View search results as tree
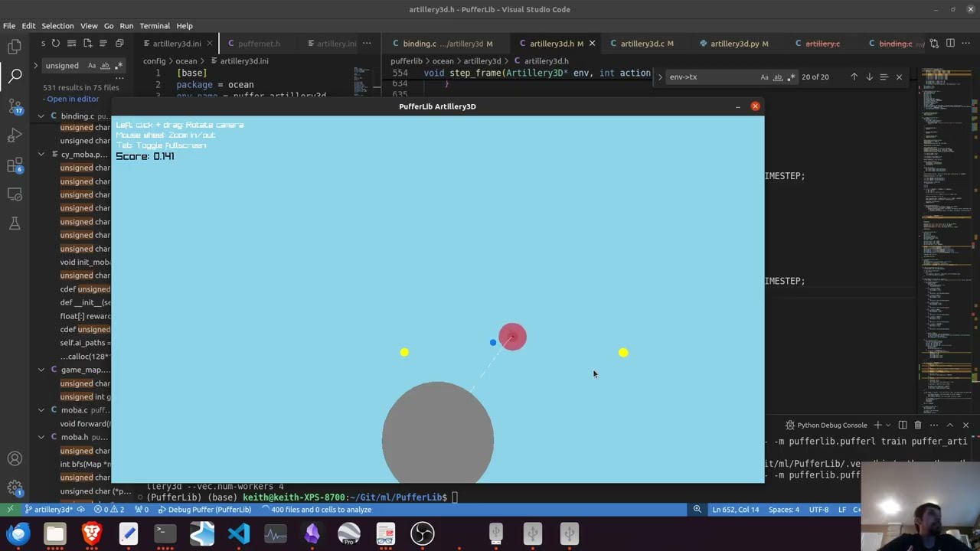 click(103, 44)
